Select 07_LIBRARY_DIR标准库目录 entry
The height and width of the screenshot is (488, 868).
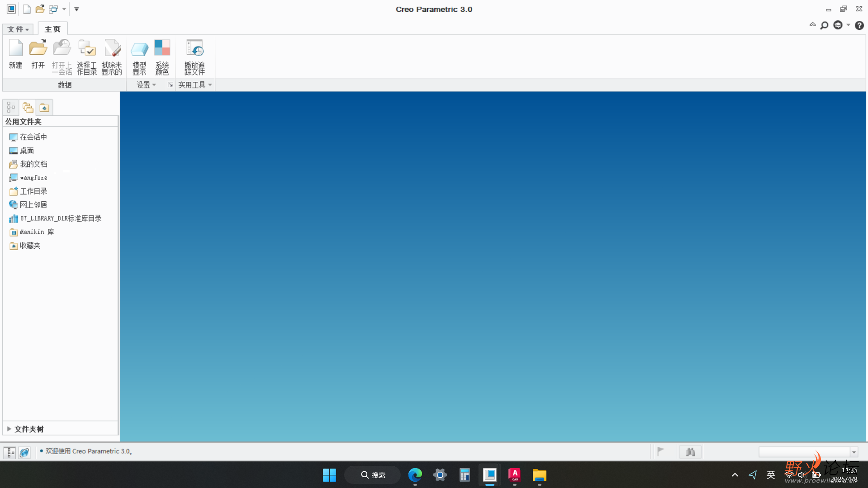point(55,218)
